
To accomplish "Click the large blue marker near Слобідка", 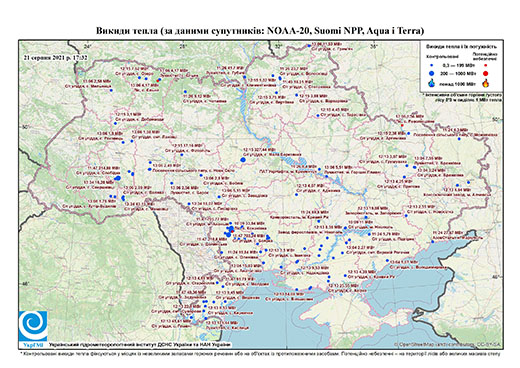I will point(117,178).
